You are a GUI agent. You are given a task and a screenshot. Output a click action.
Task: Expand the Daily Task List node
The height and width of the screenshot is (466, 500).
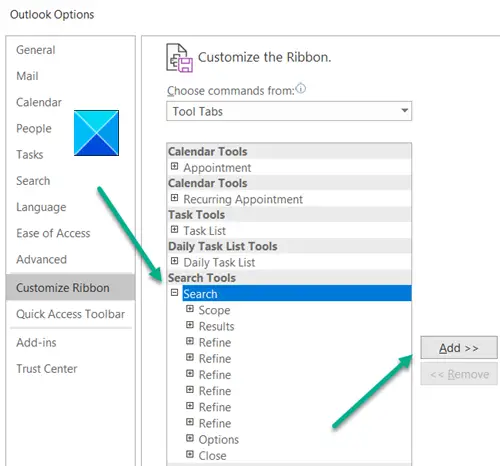coord(174,261)
